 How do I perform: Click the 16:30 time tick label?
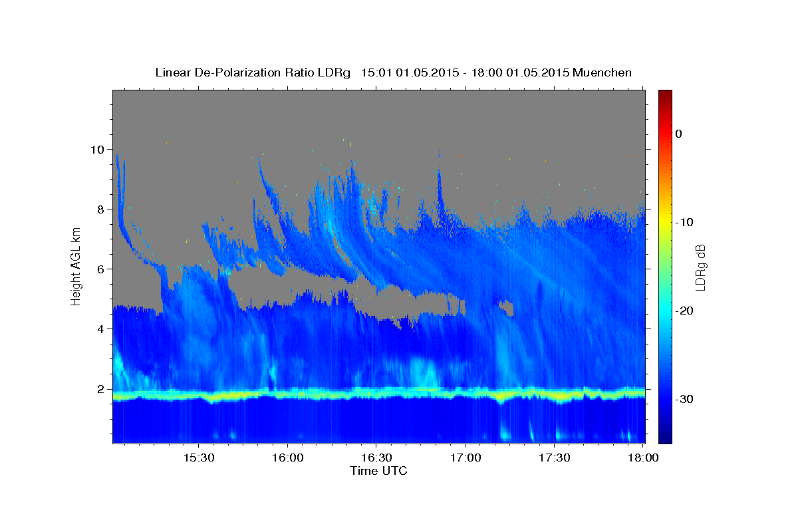(x=376, y=458)
